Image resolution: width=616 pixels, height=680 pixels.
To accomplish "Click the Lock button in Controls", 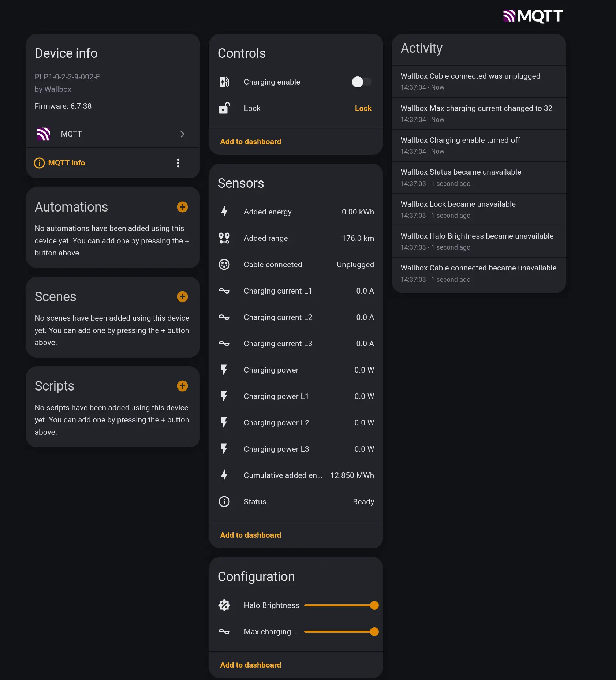I will pos(363,108).
